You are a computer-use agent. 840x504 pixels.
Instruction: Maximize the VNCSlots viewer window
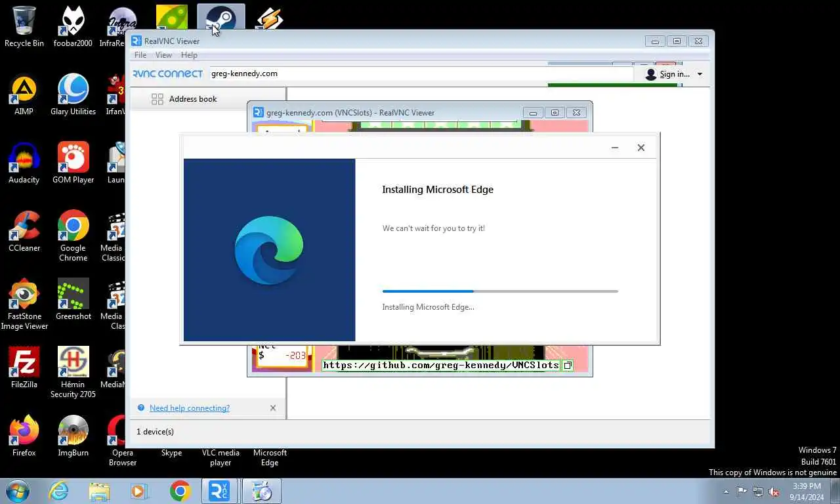pyautogui.click(x=555, y=113)
